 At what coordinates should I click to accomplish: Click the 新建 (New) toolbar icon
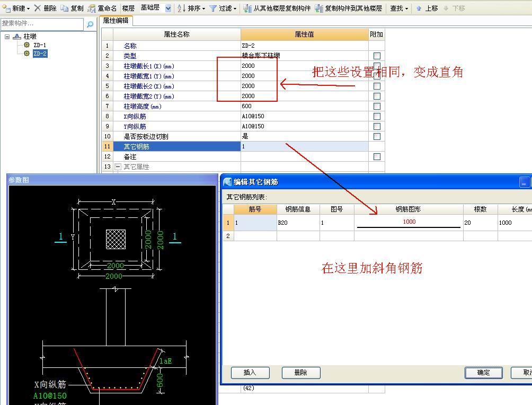coord(6,8)
